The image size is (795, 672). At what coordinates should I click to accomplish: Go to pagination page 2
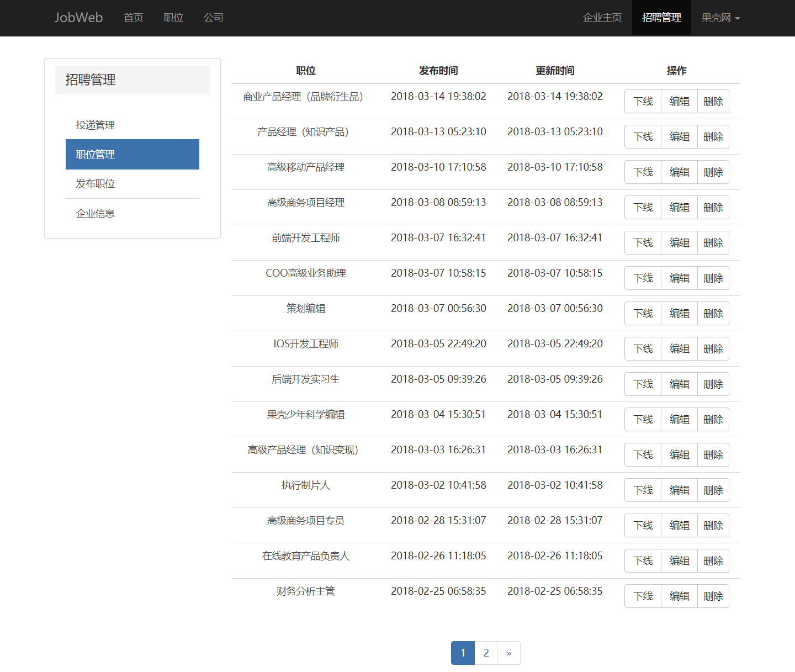tap(486, 653)
